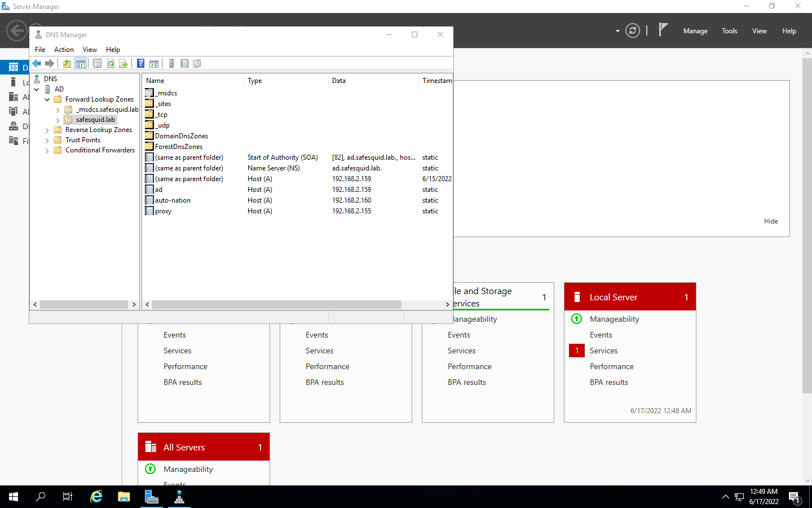Image resolution: width=812 pixels, height=508 pixels.
Task: Select the proxy Host (A) record
Action: (x=298, y=211)
